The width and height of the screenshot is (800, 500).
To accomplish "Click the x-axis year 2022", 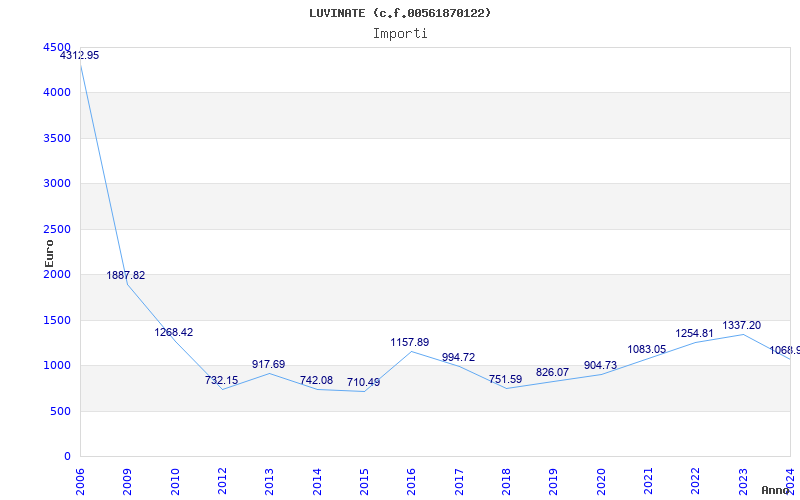I will point(696,482).
